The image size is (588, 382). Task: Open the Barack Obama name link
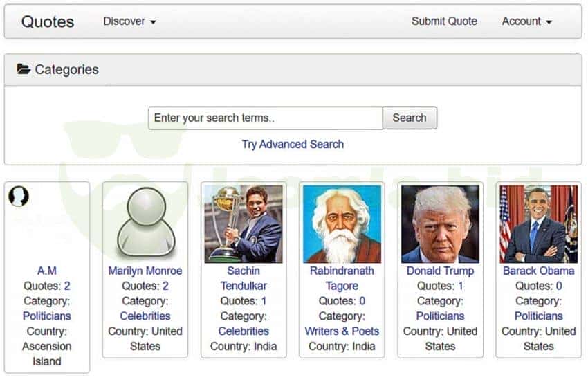[x=538, y=271]
